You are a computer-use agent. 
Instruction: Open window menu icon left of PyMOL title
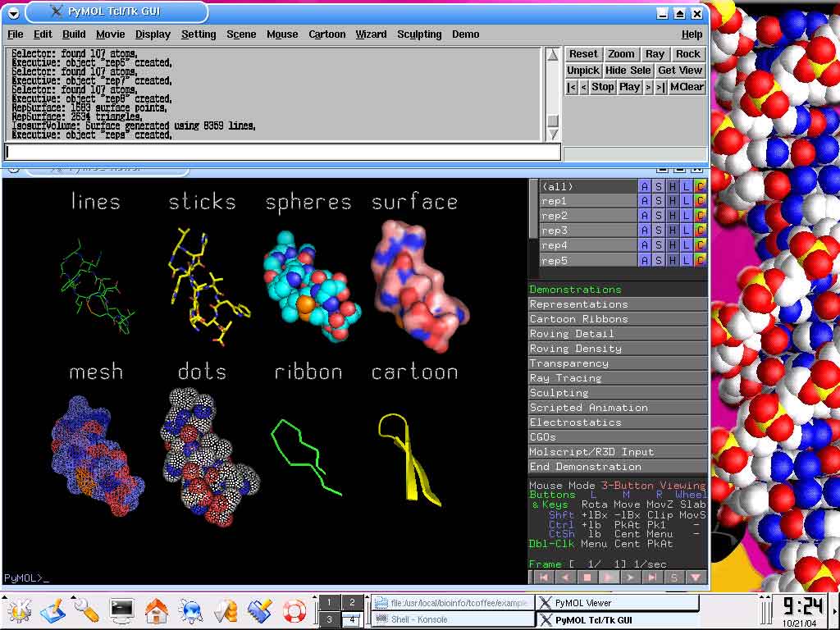click(13, 12)
